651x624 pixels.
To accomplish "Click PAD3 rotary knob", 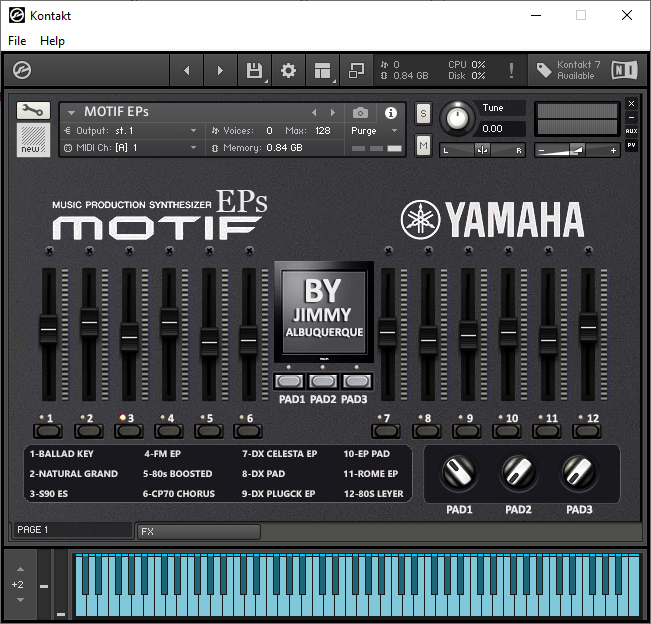I will point(579,472).
